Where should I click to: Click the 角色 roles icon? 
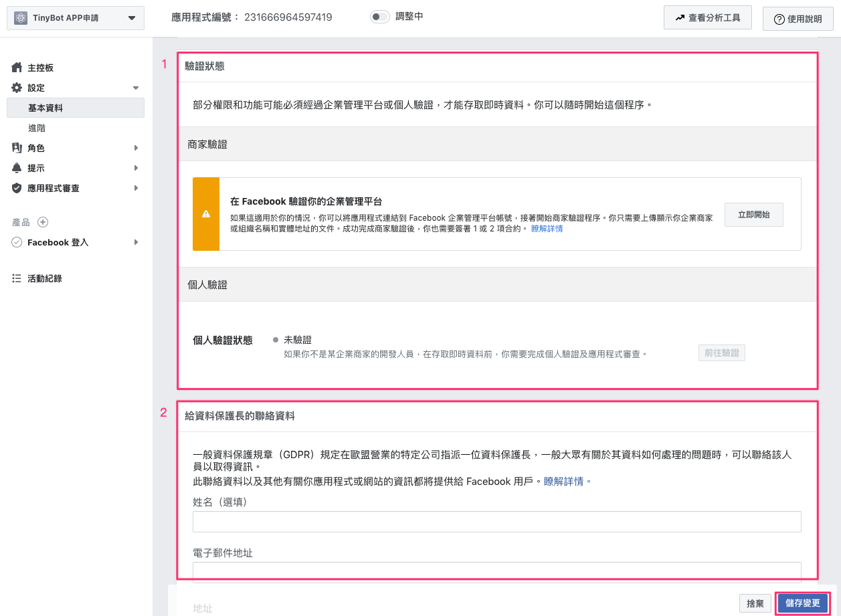coord(17,148)
